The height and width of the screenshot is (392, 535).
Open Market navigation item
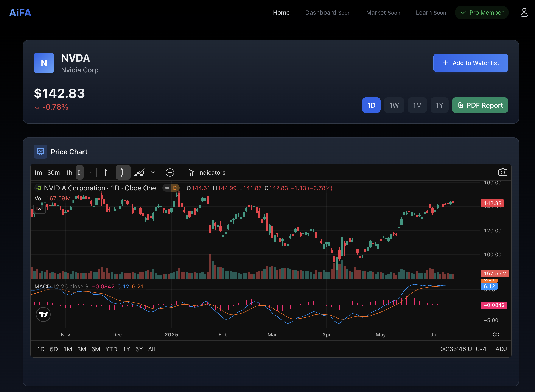383,12
